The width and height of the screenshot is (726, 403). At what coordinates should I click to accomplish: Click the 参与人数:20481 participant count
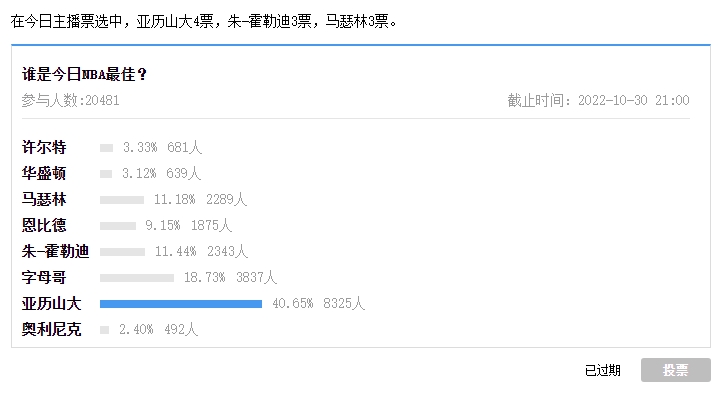70,100
